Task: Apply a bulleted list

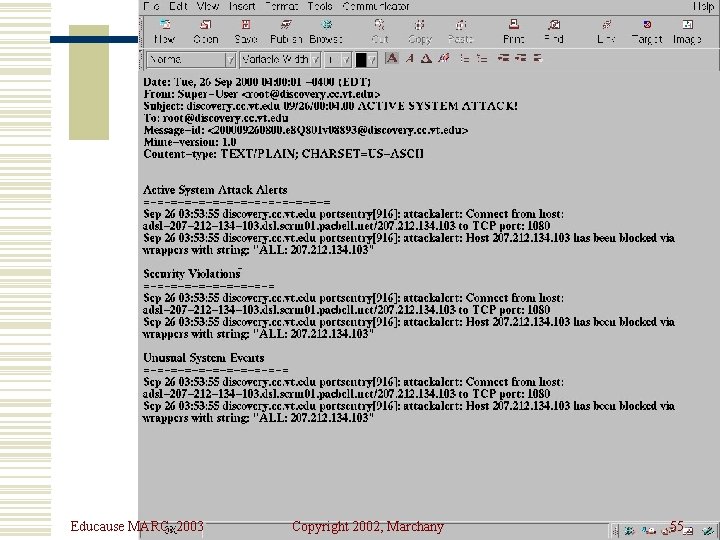Action: (465, 58)
